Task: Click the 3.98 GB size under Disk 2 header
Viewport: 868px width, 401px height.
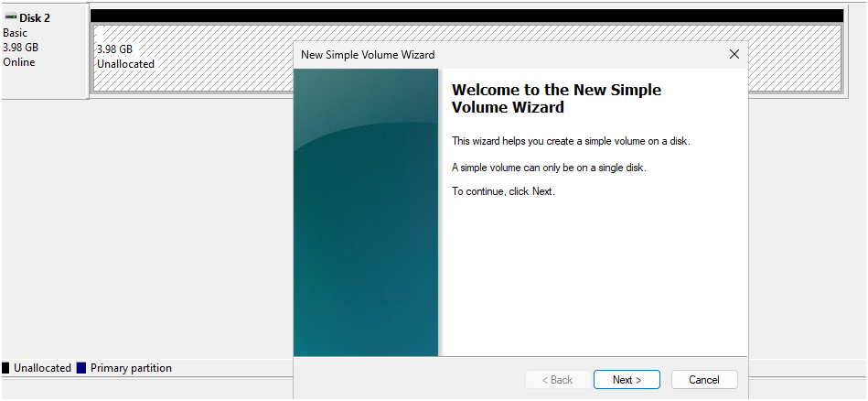Action: pos(22,48)
